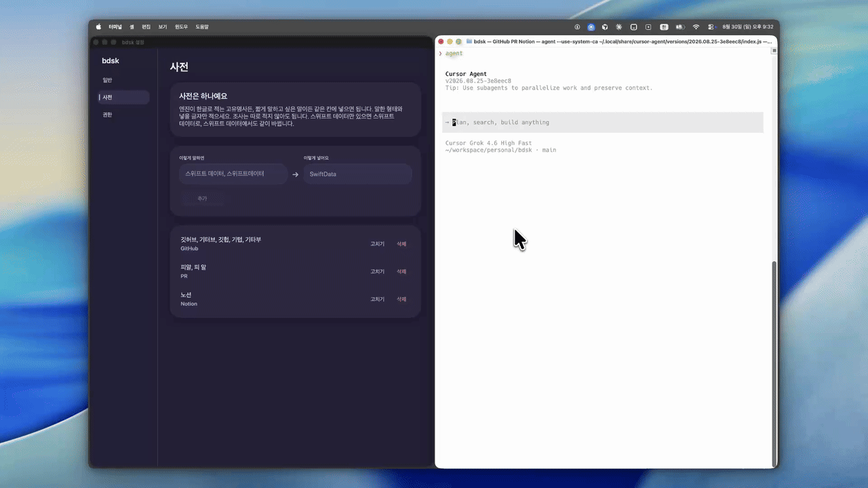Open the Wi-Fi status menu
868x488 pixels.
click(696, 27)
